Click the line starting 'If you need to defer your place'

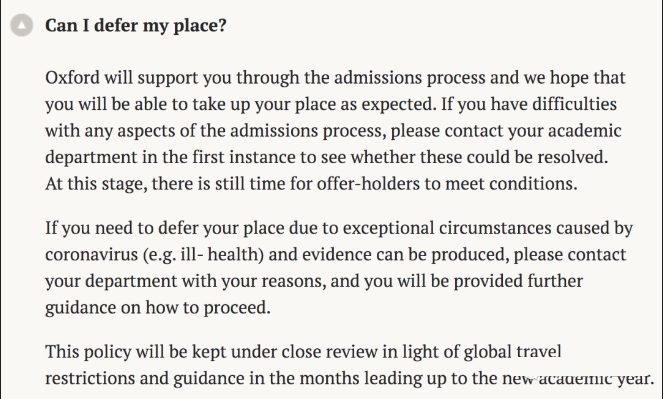point(339,228)
